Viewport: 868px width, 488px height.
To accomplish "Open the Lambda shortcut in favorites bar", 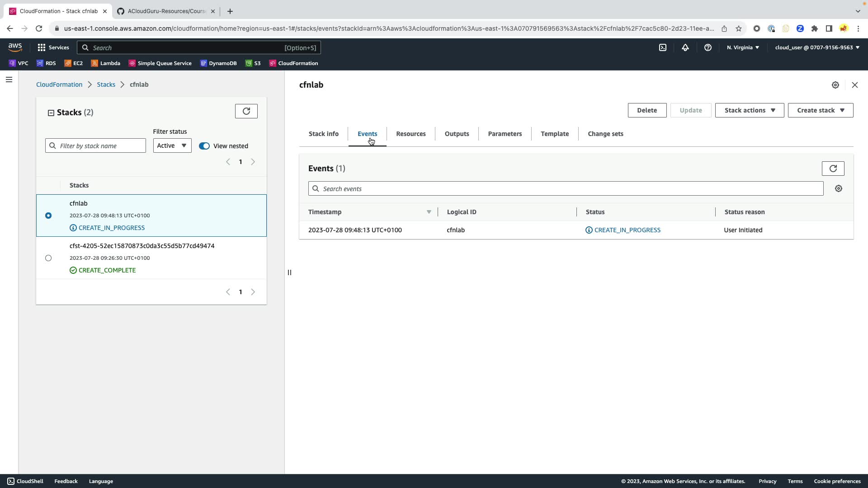I will (106, 63).
